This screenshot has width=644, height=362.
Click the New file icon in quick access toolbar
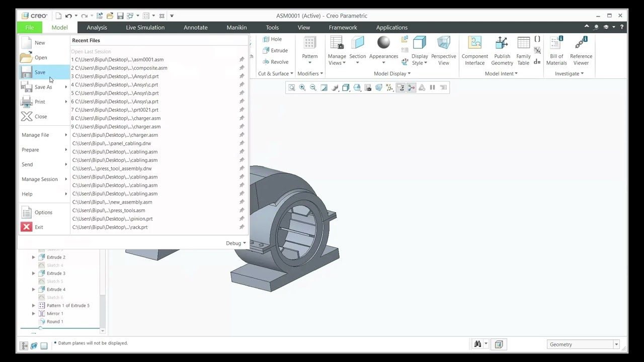pyautogui.click(x=58, y=16)
